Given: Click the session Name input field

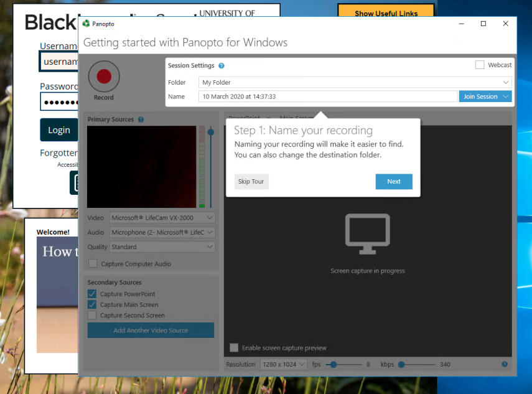Looking at the screenshot, I should click(x=328, y=96).
